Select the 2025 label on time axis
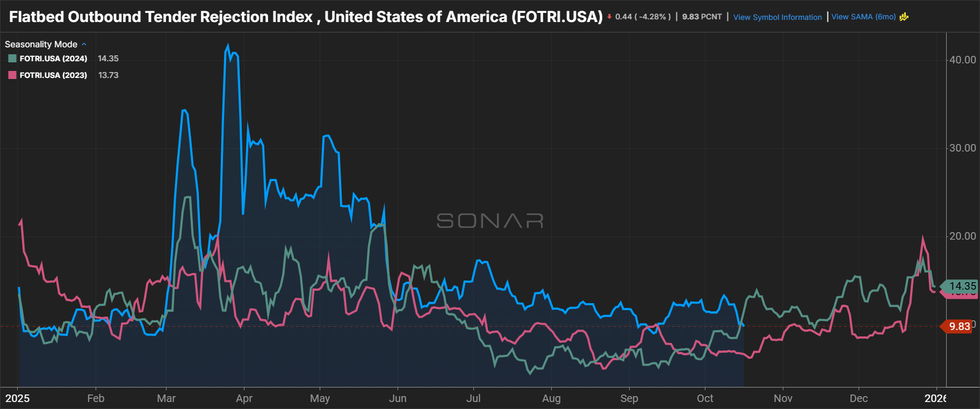The height and width of the screenshot is (409, 980). coord(17,398)
